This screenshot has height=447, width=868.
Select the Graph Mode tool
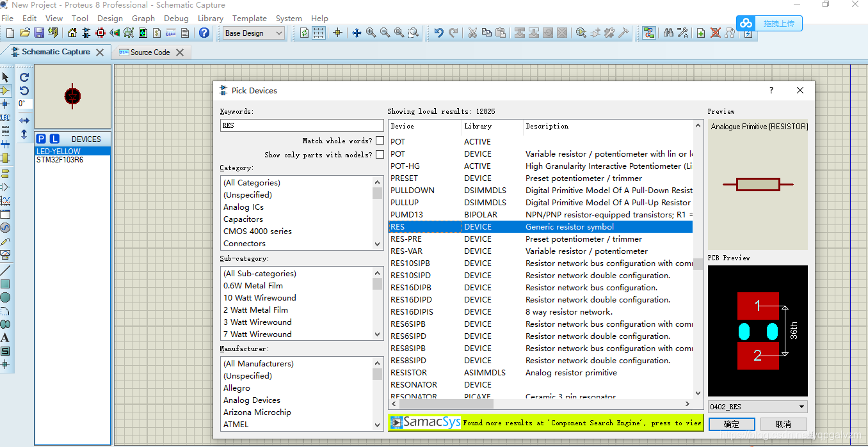6,201
